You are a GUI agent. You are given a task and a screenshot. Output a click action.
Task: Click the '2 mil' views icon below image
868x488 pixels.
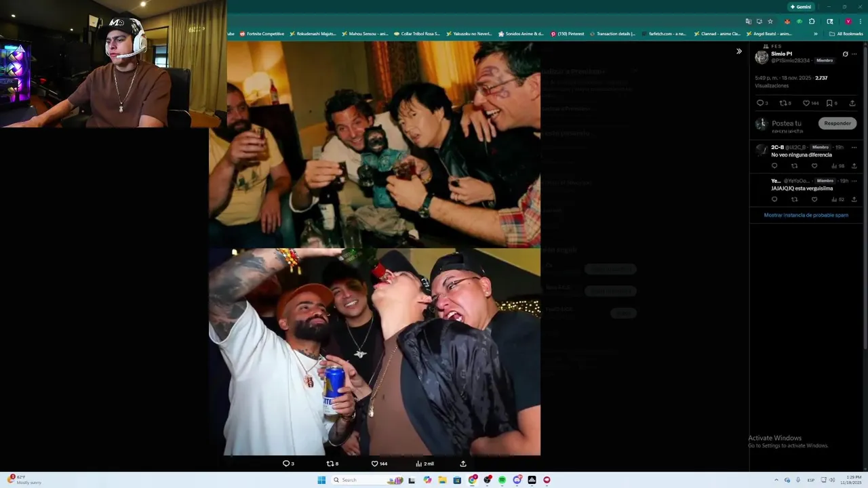(x=425, y=464)
